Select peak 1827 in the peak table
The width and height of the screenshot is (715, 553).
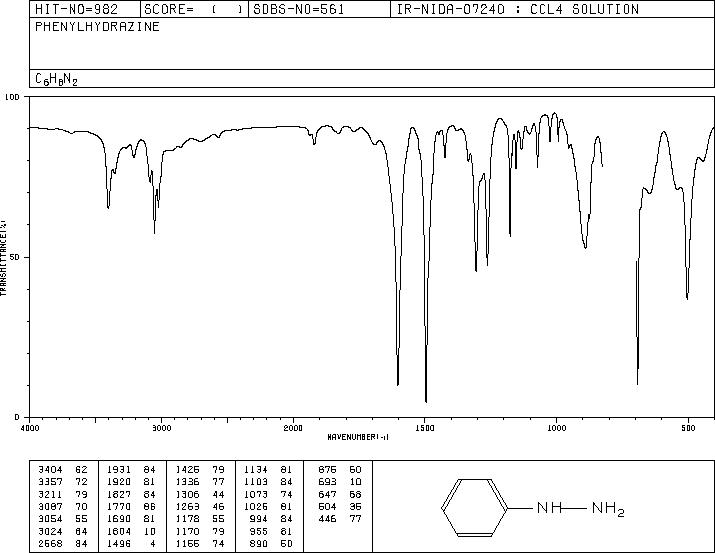pos(131,494)
